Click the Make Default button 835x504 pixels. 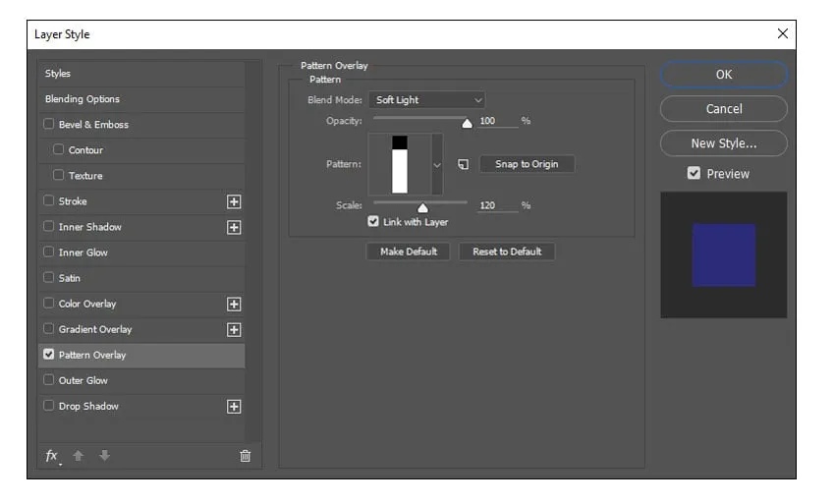[x=408, y=252]
